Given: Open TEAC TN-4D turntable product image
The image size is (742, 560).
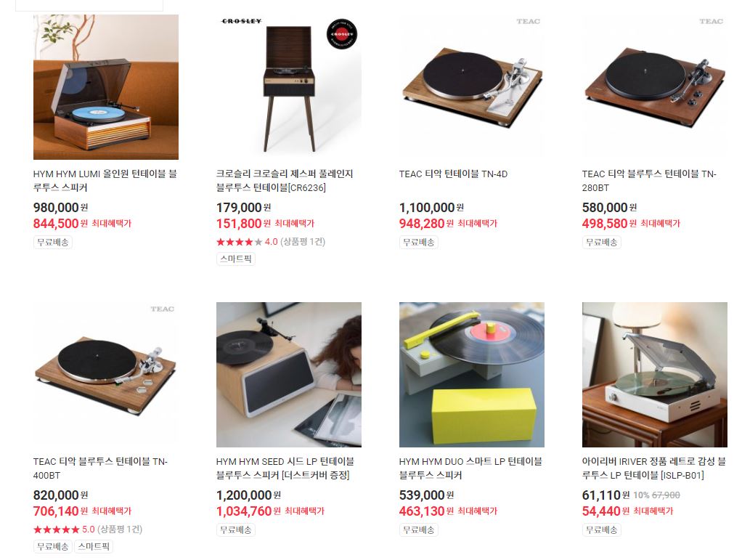Looking at the screenshot, I should coord(472,87).
